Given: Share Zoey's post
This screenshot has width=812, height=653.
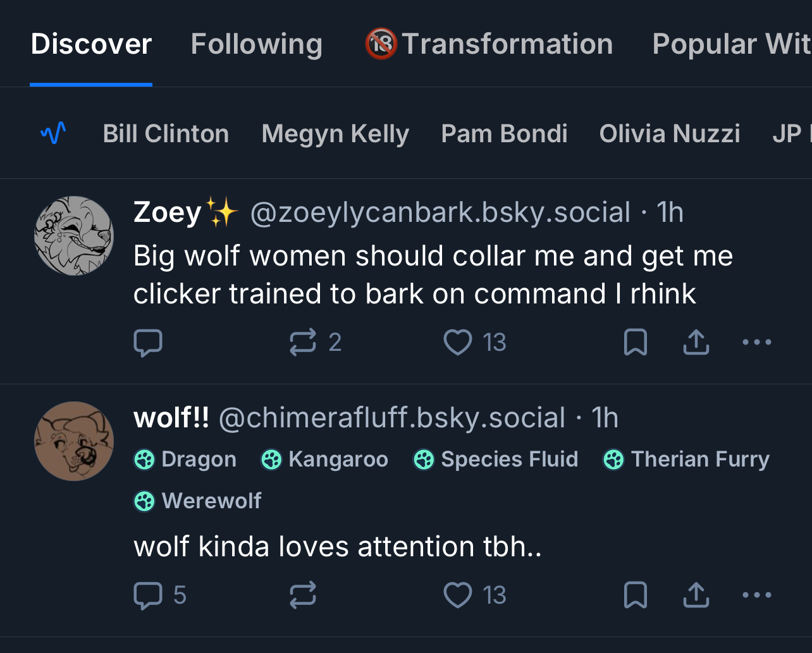Looking at the screenshot, I should [x=696, y=343].
